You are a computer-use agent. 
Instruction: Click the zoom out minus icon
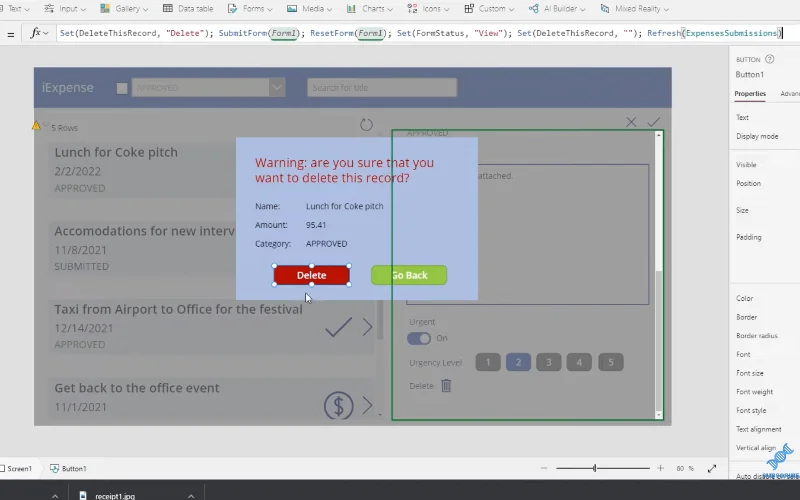click(544, 468)
